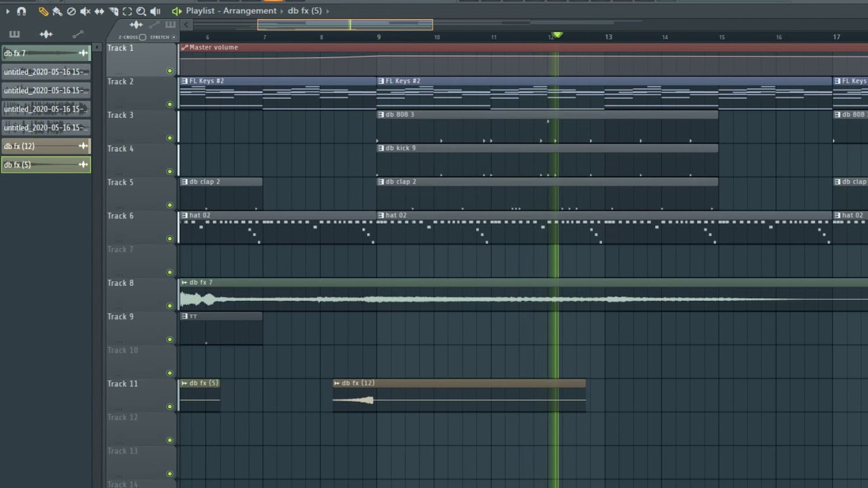The height and width of the screenshot is (488, 868).
Task: Show pattern clips in the picker panel
Action: pyautogui.click(x=14, y=34)
